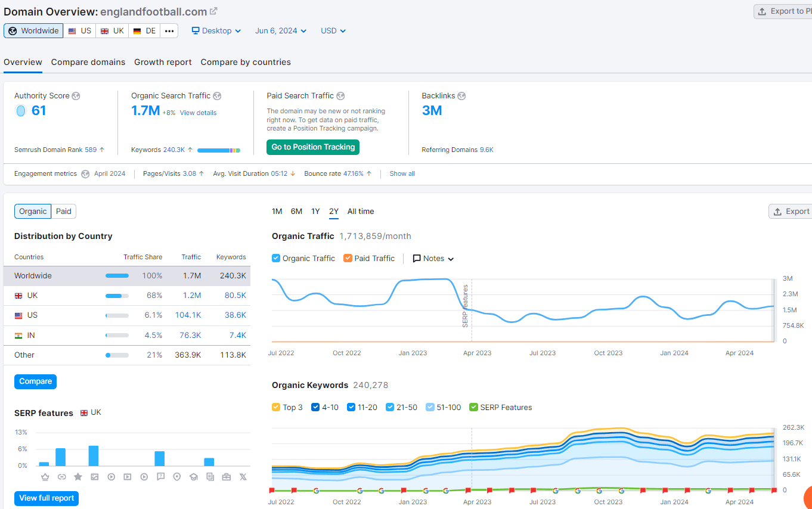
Task: Click the SERP features note marker in traffic chart
Action: 466,305
